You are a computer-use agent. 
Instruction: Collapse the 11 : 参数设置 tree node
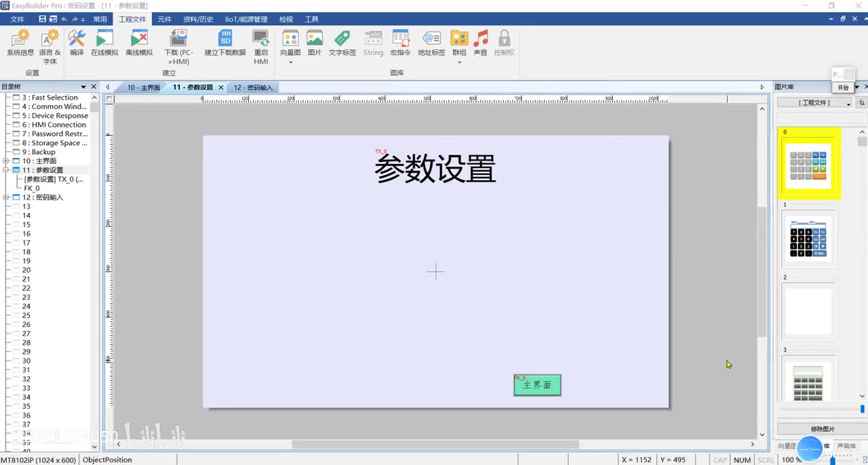pos(6,170)
